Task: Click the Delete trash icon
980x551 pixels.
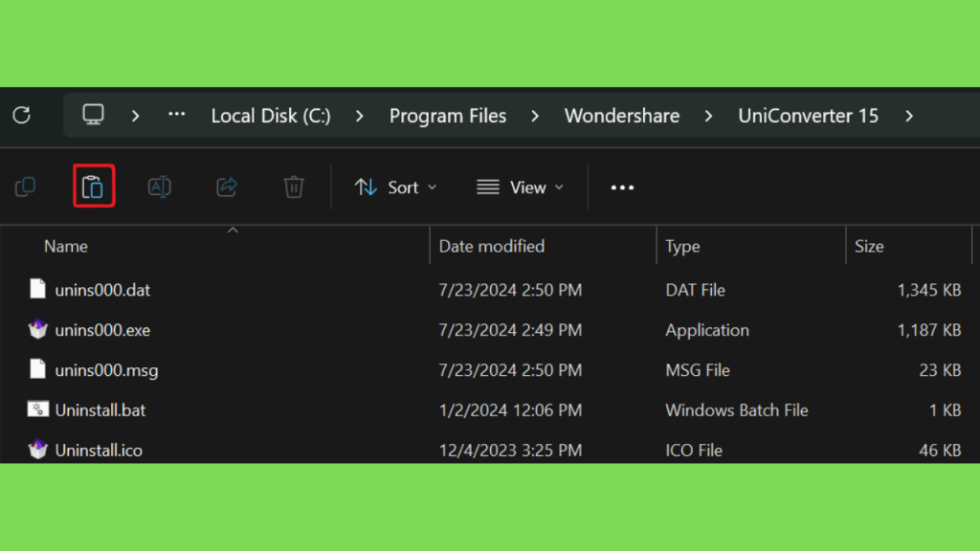Action: click(x=294, y=187)
